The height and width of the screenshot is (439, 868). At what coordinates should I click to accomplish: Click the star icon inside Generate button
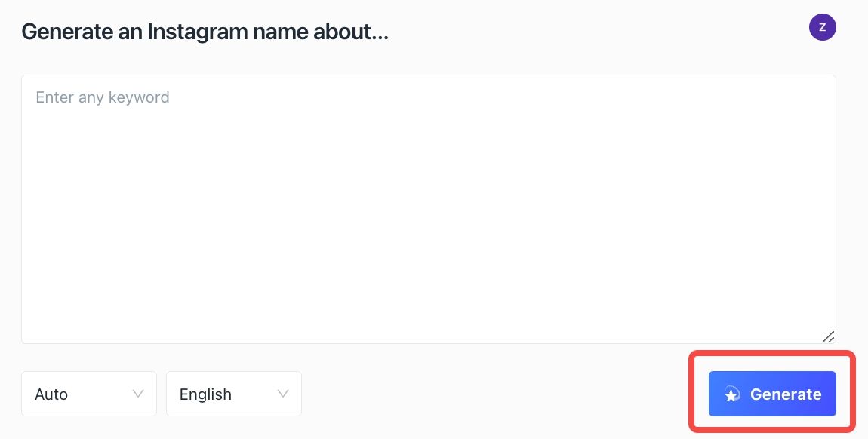click(732, 394)
